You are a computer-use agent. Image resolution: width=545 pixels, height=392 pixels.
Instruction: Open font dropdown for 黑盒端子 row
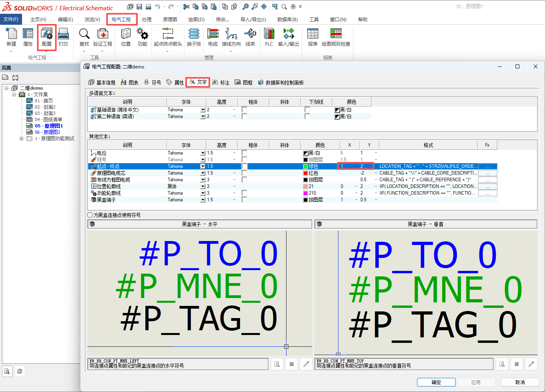203,200
